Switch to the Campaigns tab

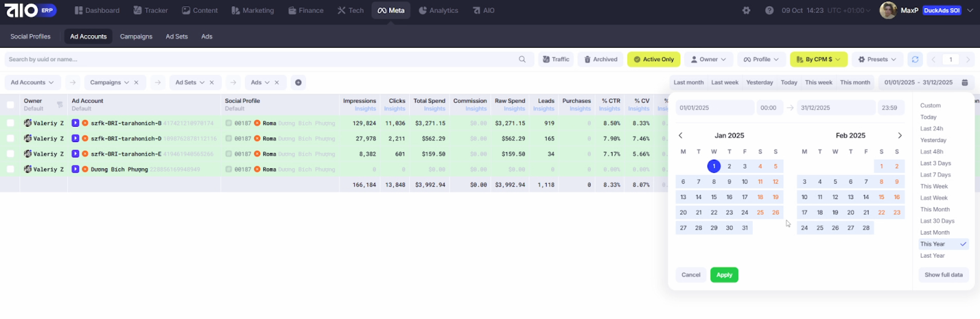(136, 37)
